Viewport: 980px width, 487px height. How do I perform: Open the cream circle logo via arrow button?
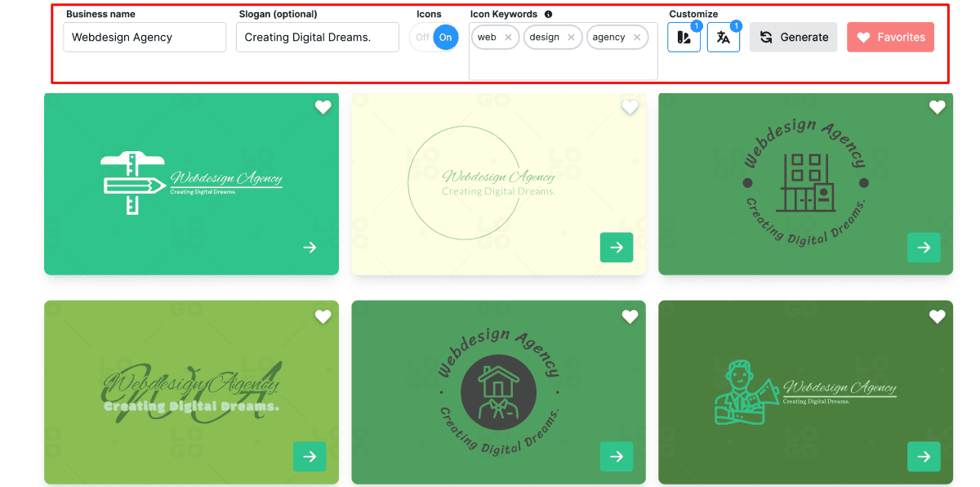pos(617,248)
